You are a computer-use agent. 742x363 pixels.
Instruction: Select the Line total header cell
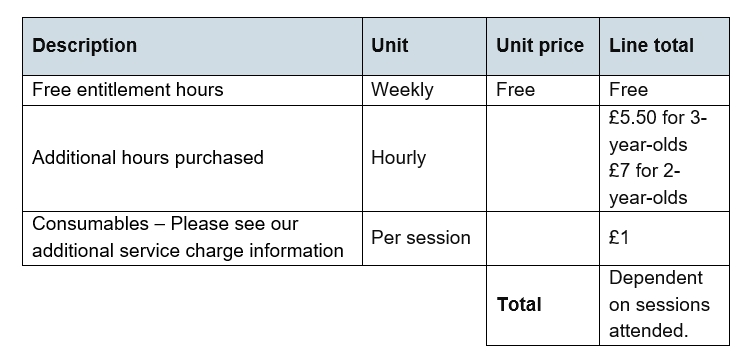click(664, 46)
